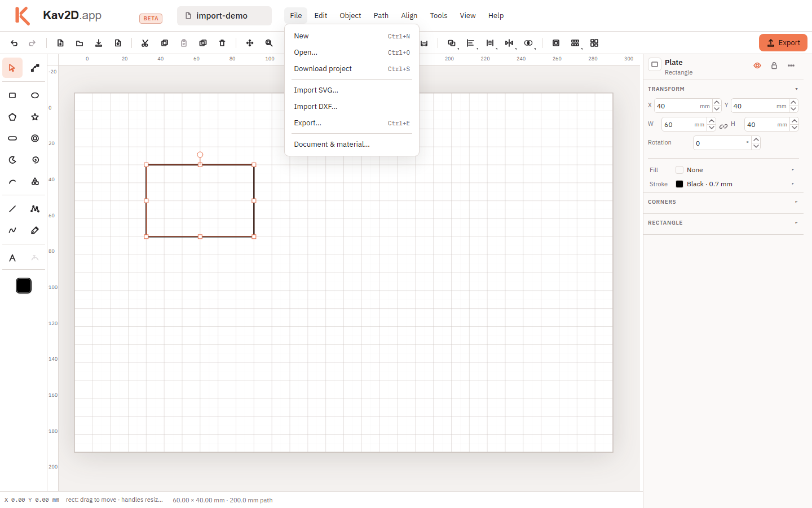Open folder icon in the toolbar
Viewport: 812px width, 508px height.
click(x=80, y=43)
